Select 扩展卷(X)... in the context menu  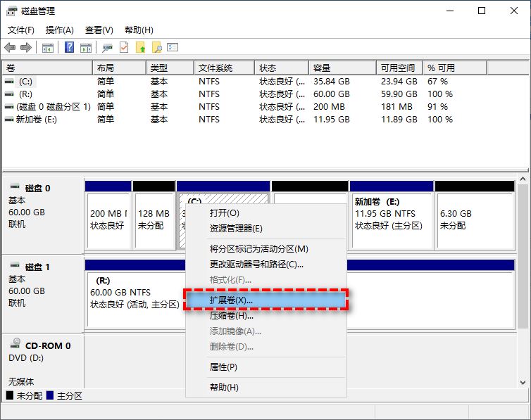pos(231,300)
